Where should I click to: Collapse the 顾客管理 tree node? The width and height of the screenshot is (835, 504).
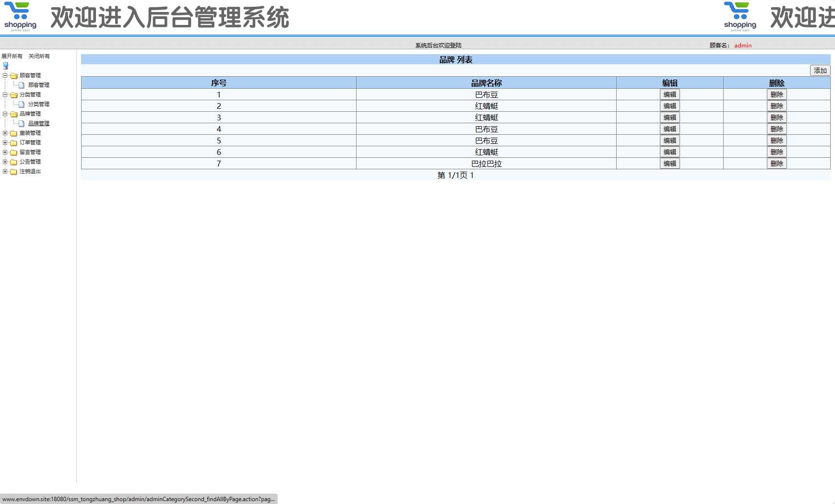(4, 75)
